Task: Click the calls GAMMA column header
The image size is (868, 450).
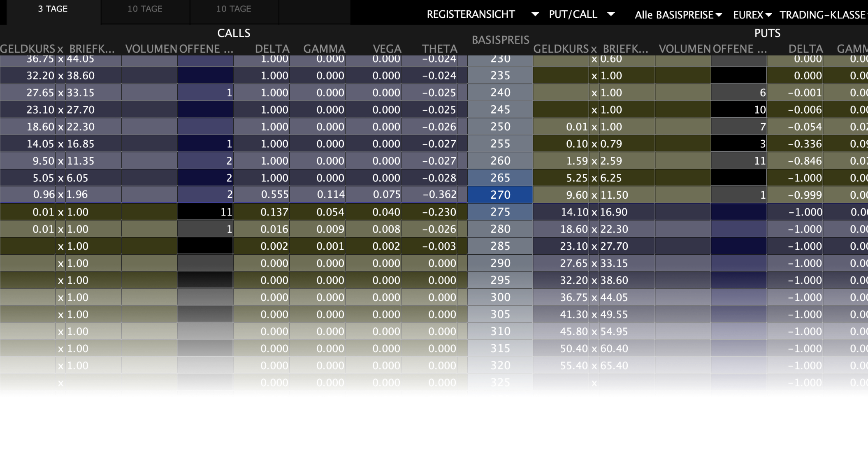Action: pos(324,49)
